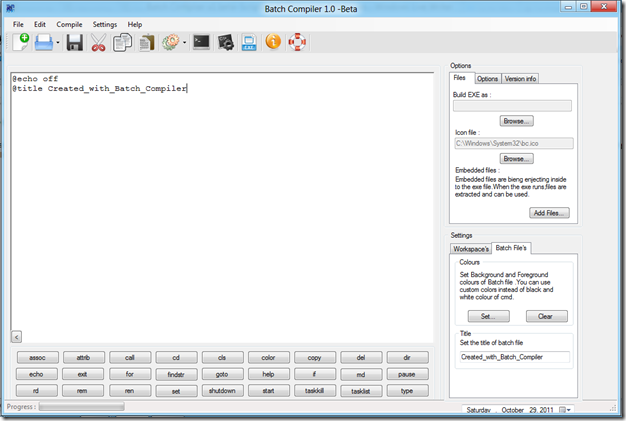Insert the md command
The height and width of the screenshot is (421, 626).
click(x=361, y=374)
